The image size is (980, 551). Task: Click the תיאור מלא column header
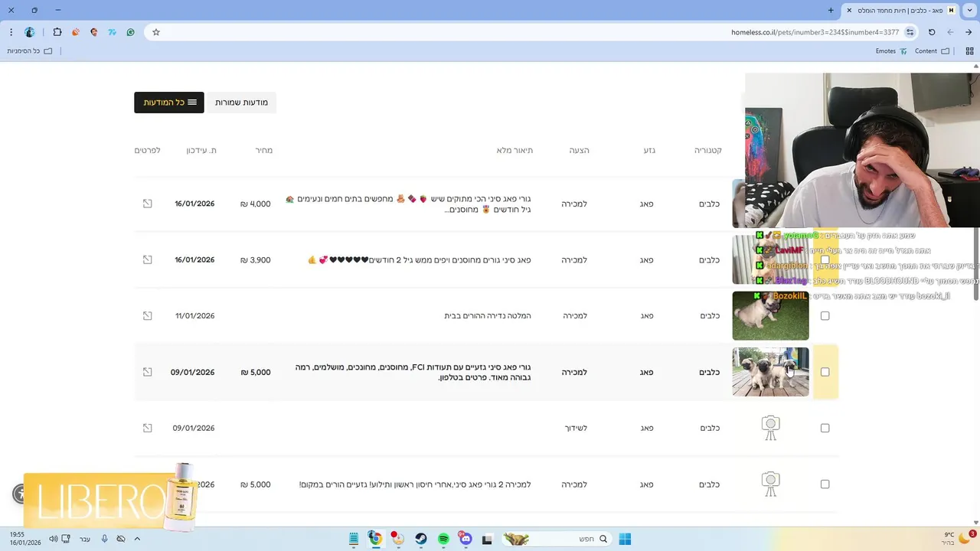[514, 150]
